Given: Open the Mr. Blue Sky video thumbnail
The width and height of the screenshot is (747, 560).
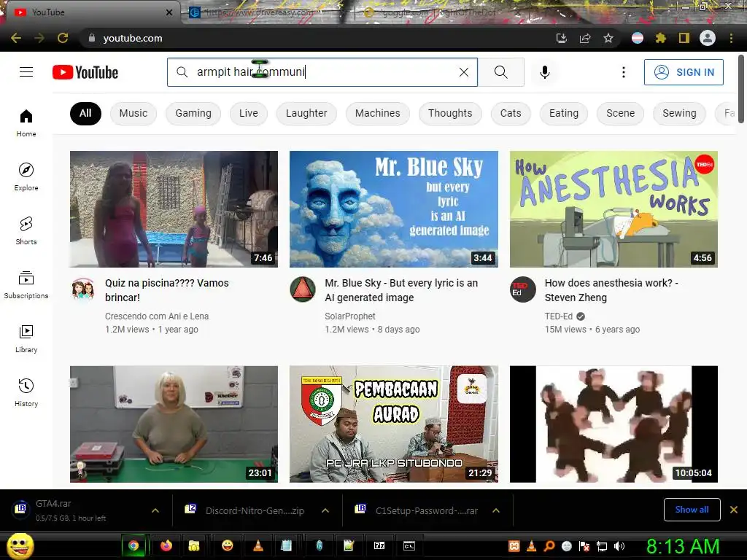Looking at the screenshot, I should pyautogui.click(x=393, y=209).
